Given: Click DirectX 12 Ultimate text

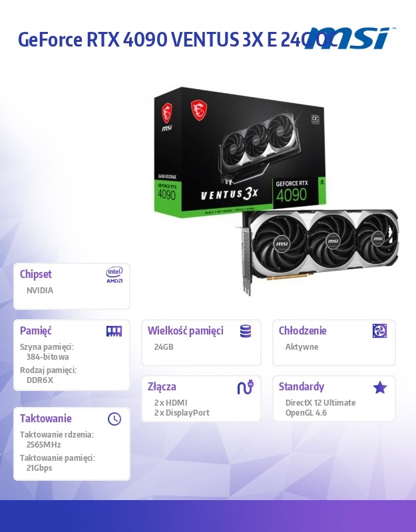Looking at the screenshot, I should click(320, 403).
